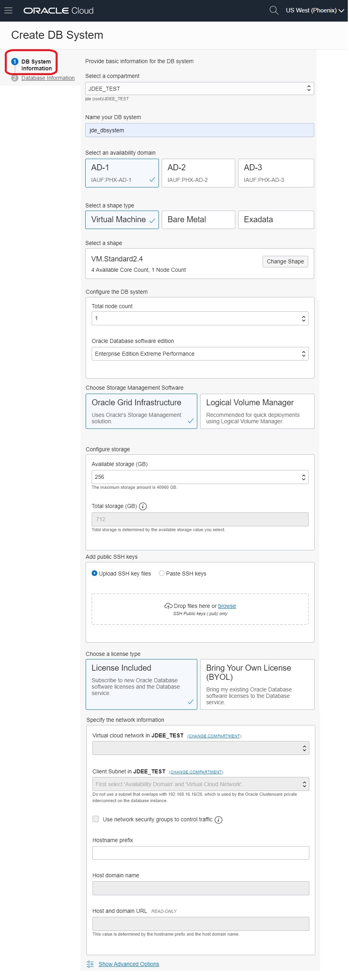Click the upload cloud icon in drop zone
Screen dimensions: 349x980
(x=168, y=606)
